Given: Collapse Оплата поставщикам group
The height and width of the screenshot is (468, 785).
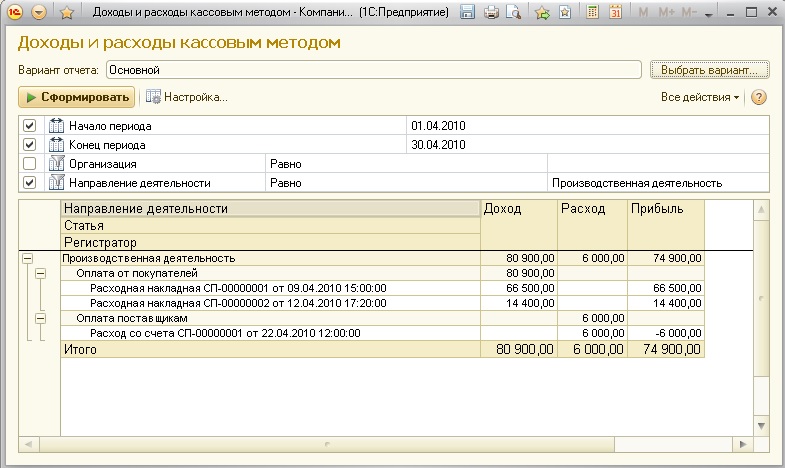Looking at the screenshot, I should [x=41, y=318].
